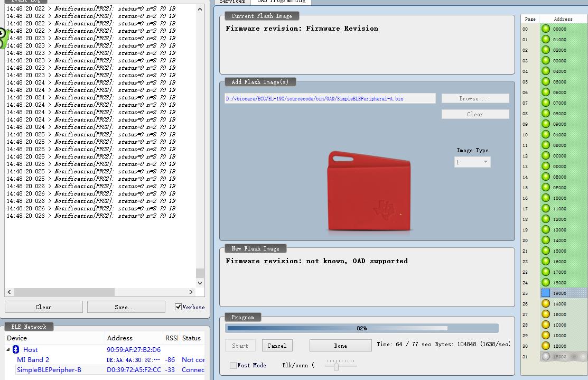Screen dimensions: 588x380
Task: Click 'Firmware revision: not known, OAD supported' text
Action: (316, 261)
